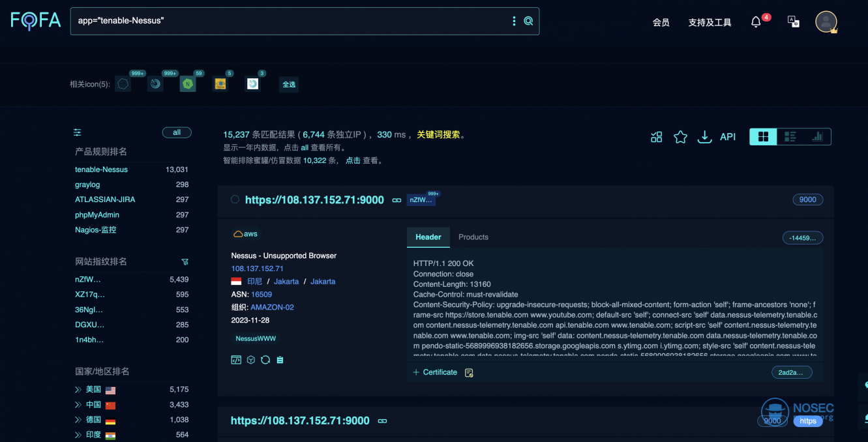Image resolution: width=868 pixels, height=442 pixels.
Task: Run the search with the magnifier icon
Action: pyautogui.click(x=528, y=21)
